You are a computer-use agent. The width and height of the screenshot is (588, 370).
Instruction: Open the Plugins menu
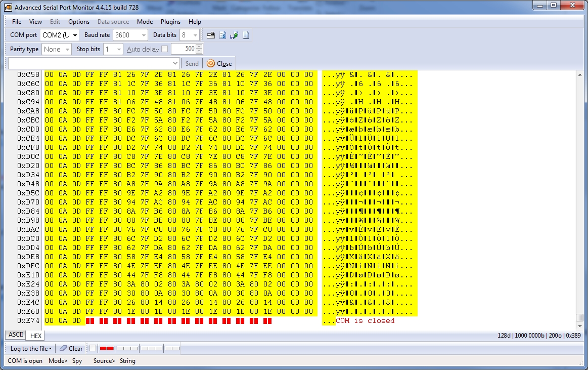(x=170, y=22)
